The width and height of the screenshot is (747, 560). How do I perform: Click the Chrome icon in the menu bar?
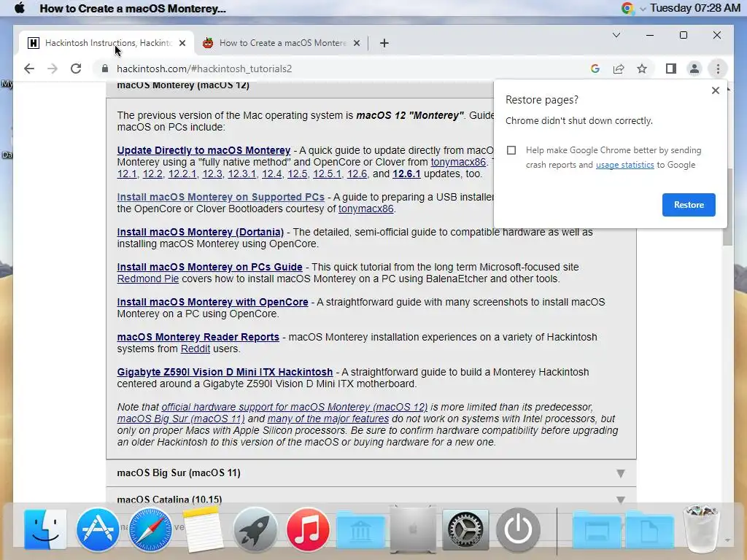point(627,8)
